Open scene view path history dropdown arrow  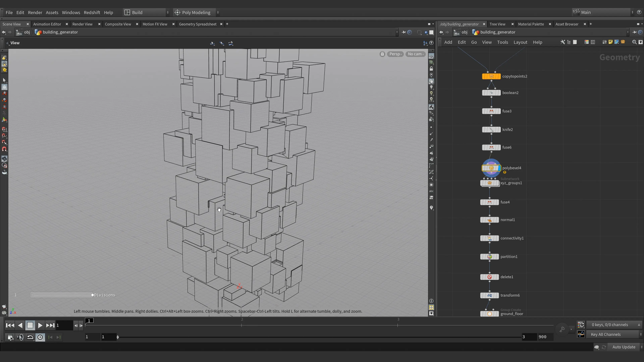click(x=397, y=32)
